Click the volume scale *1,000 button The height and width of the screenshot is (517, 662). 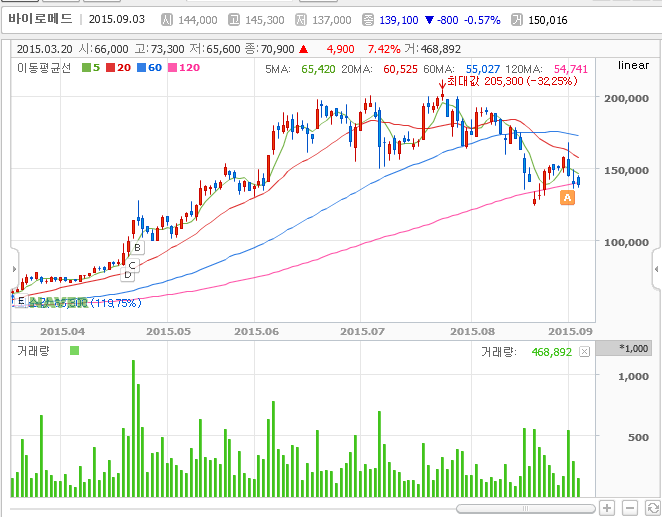coord(629,349)
